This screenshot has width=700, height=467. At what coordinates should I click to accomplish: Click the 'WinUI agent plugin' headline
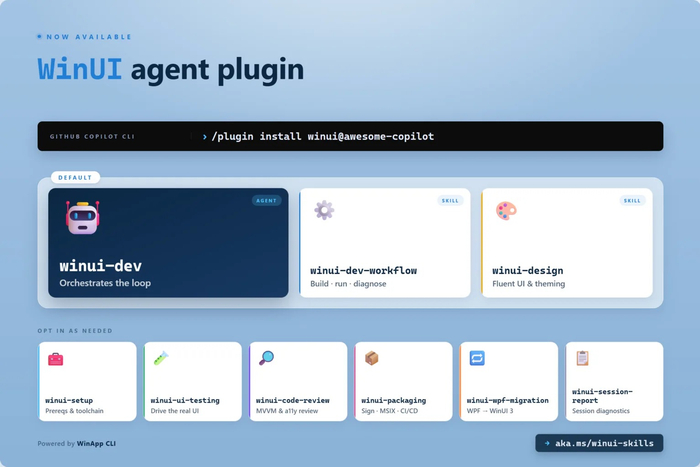pos(171,70)
